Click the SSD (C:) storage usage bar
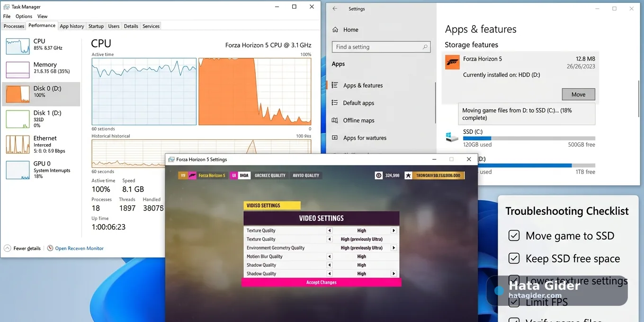Viewport: 644px width, 322px height. point(529,138)
